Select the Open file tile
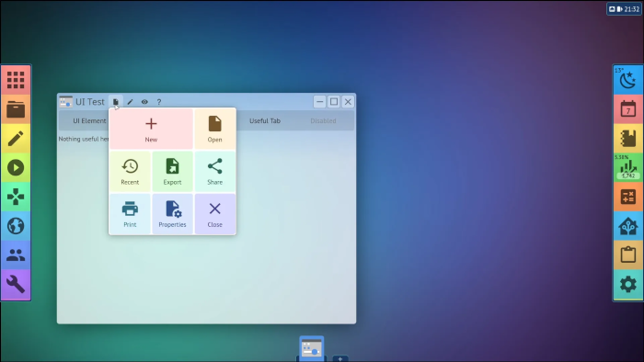Screen dimensions: 644x362 point(214,129)
